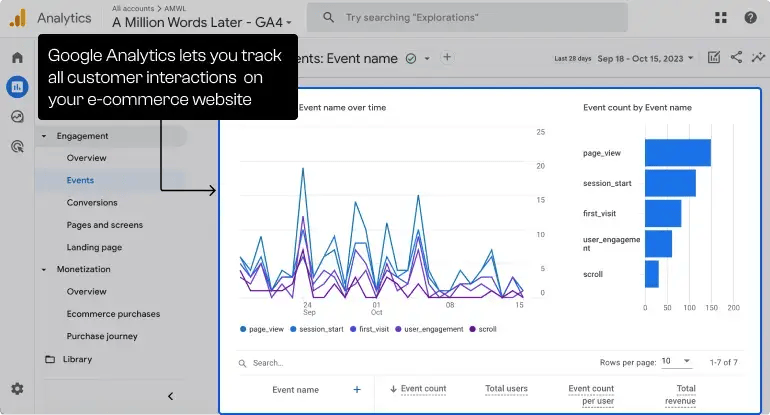
Task: Click the Insights sparkline icon
Action: [759, 58]
